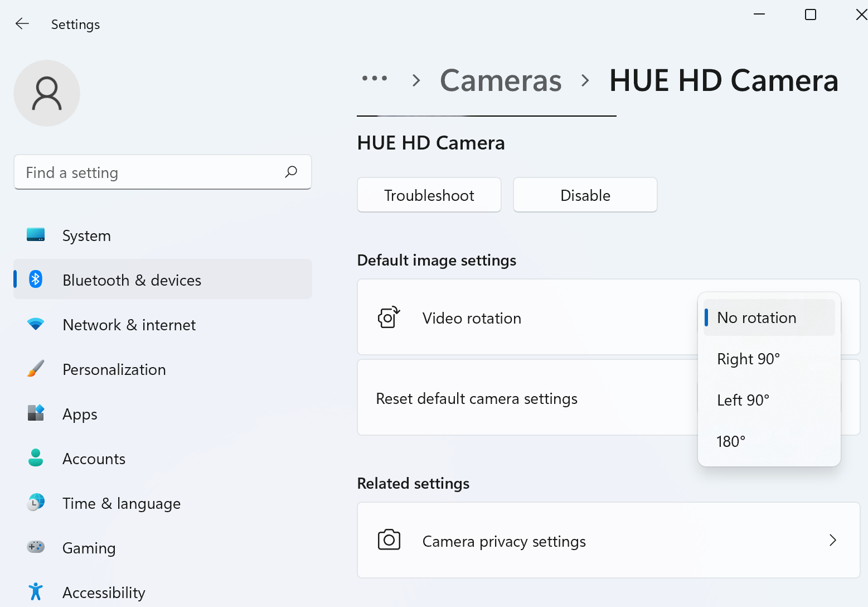
Task: Click the Time & language globe icon
Action: (x=36, y=502)
